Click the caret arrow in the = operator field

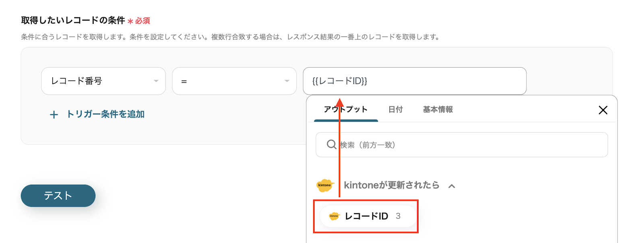tap(287, 81)
